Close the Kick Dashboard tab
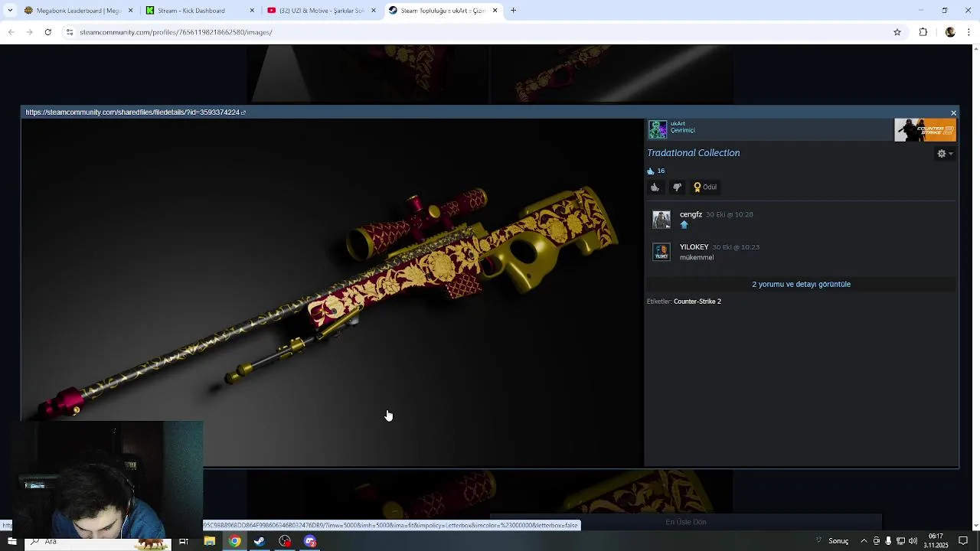The height and width of the screenshot is (551, 980). coord(252,11)
